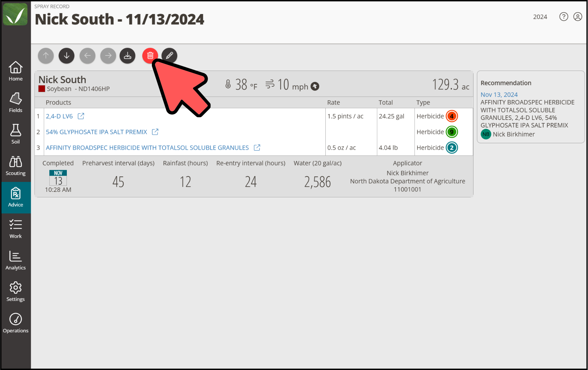Viewport: 588px width, 370px height.
Task: Navigate to Scouting in sidebar
Action: [16, 166]
